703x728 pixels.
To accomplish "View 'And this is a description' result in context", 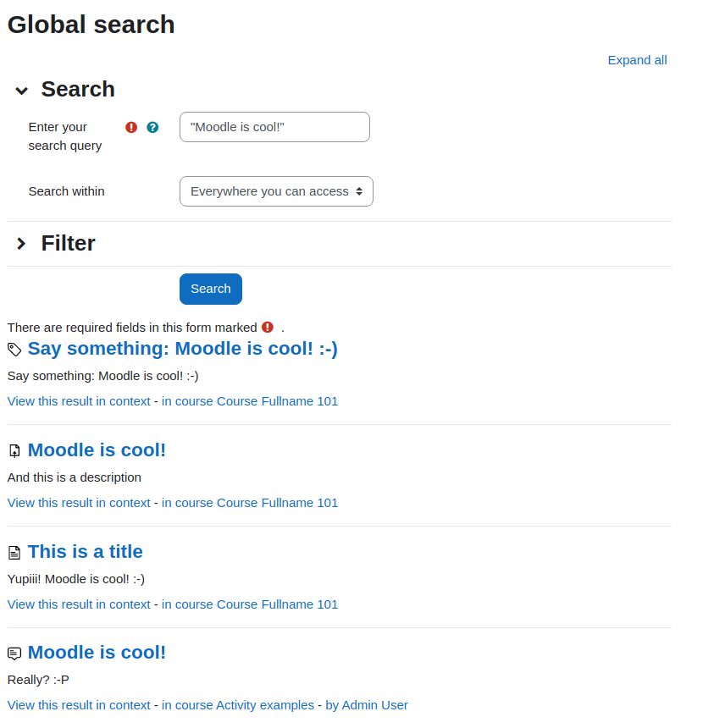I will click(x=79, y=503).
